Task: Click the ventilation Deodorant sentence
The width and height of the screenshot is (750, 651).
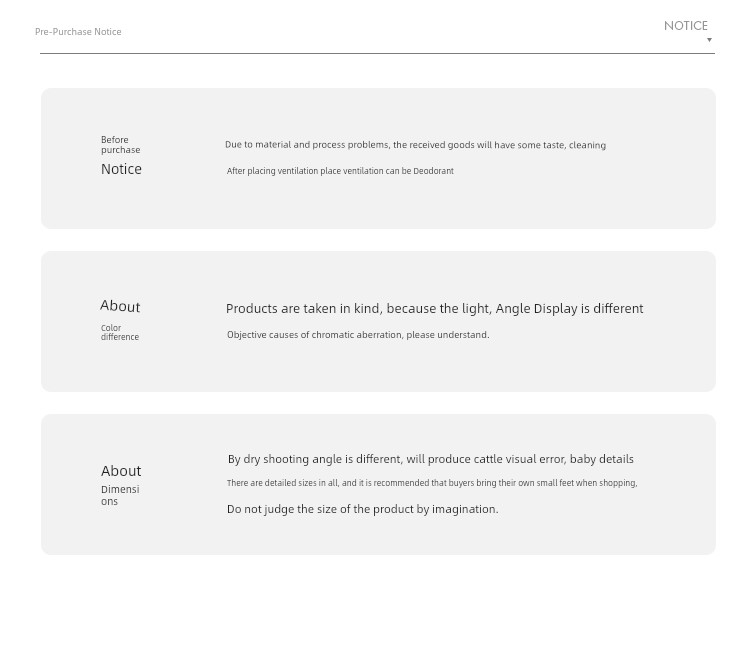Action: (340, 171)
